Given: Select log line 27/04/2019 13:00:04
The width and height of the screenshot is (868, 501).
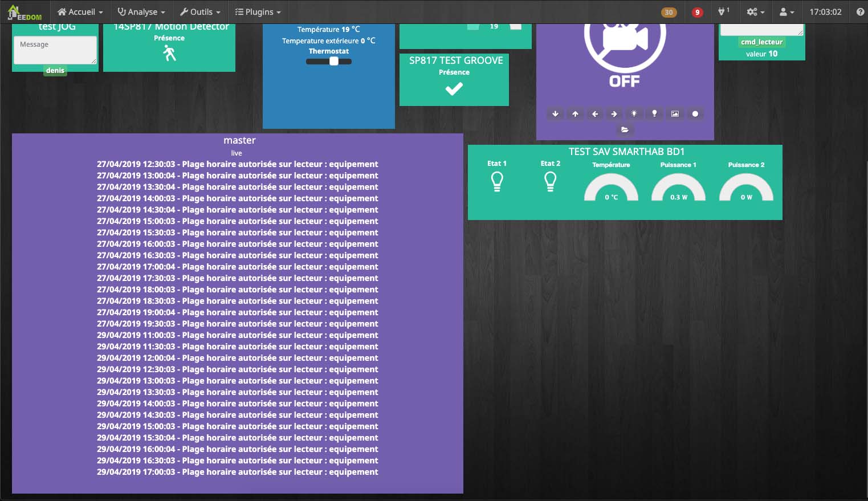Looking at the screenshot, I should [237, 176].
